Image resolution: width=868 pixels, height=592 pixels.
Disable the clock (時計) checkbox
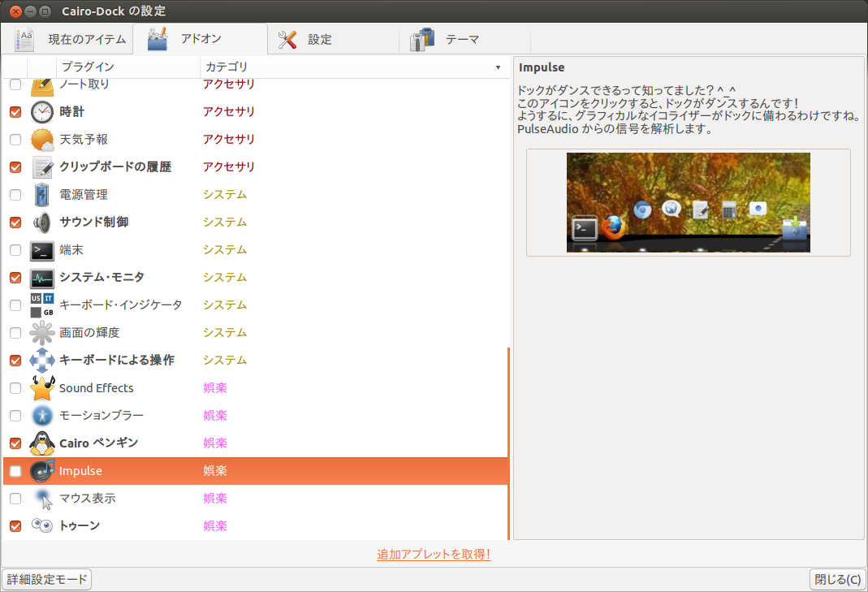click(15, 112)
